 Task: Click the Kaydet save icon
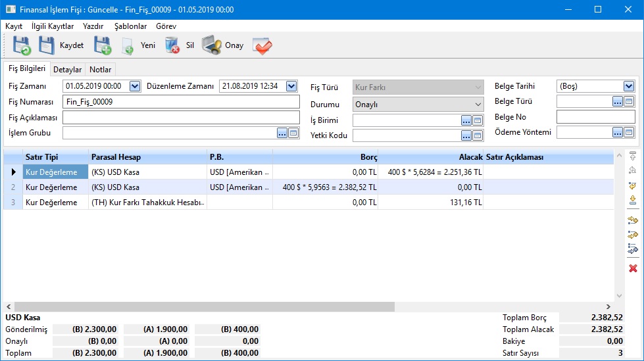coord(47,45)
